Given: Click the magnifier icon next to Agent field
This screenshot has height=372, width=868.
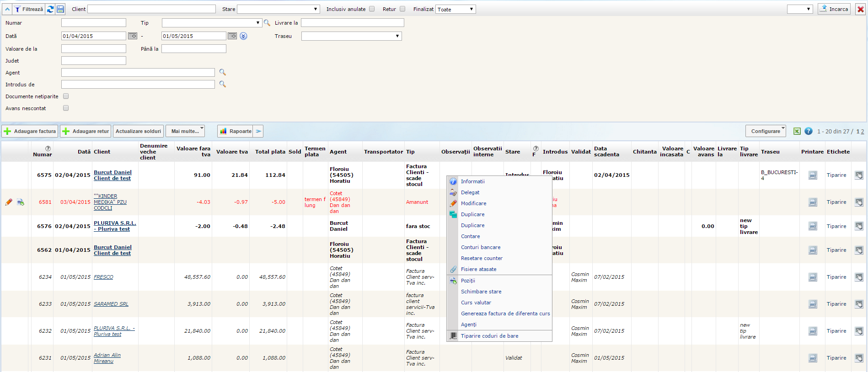Looking at the screenshot, I should (x=223, y=72).
